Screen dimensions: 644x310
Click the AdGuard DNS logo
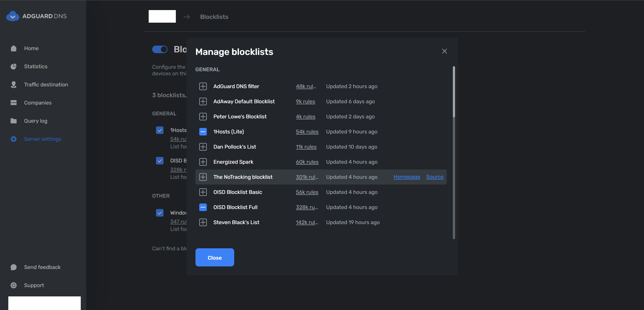(x=36, y=16)
